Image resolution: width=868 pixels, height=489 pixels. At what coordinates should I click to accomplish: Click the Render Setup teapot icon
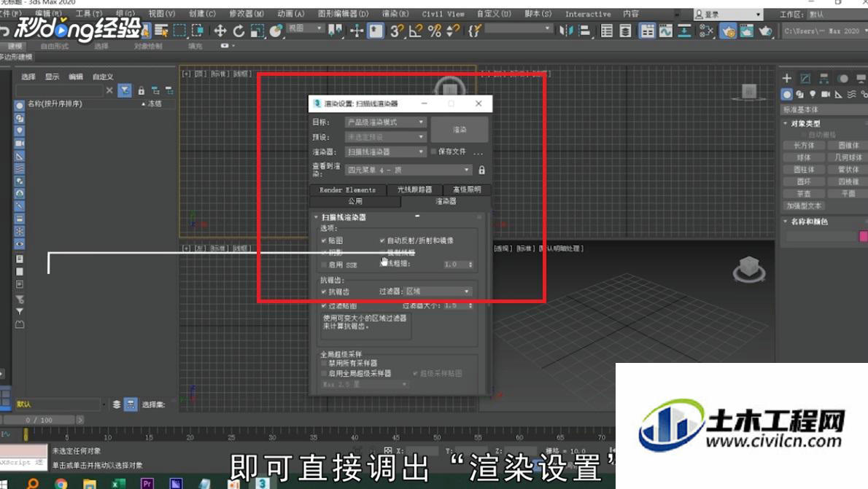click(728, 31)
